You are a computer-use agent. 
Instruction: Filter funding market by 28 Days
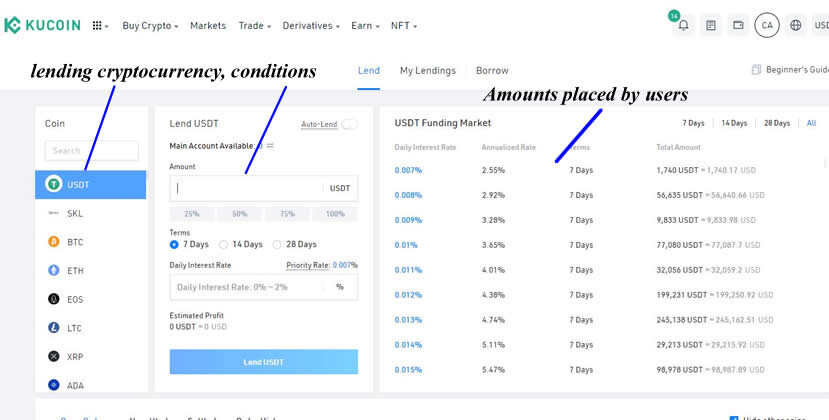(x=777, y=123)
